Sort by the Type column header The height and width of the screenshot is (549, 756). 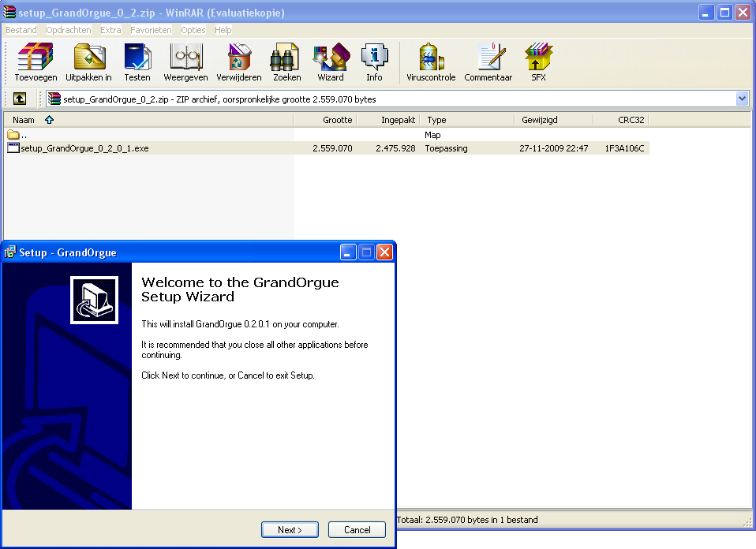click(467, 120)
